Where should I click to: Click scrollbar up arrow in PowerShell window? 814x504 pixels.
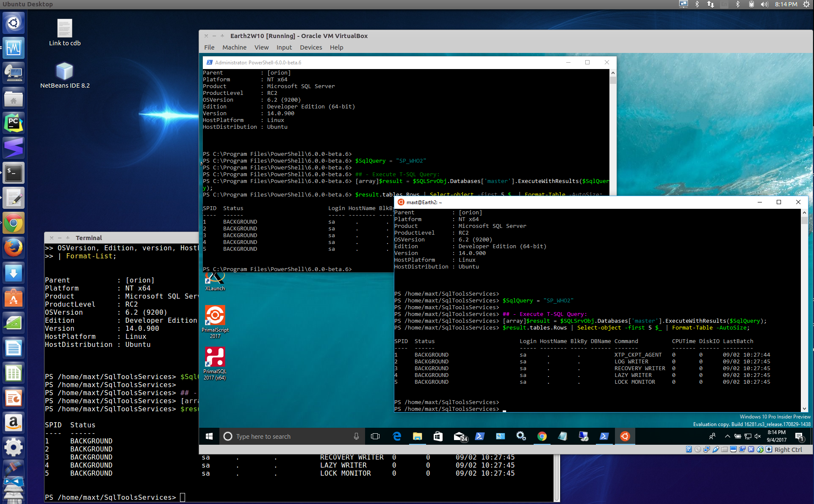tap(613, 73)
